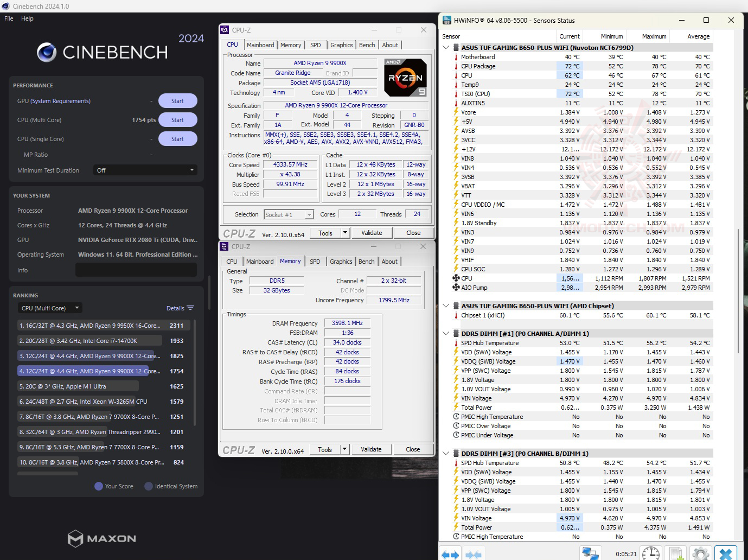Screen dimensions: 748x560
Task: Open the Tools dropdown arrow in CPU tab window
Action: click(345, 233)
